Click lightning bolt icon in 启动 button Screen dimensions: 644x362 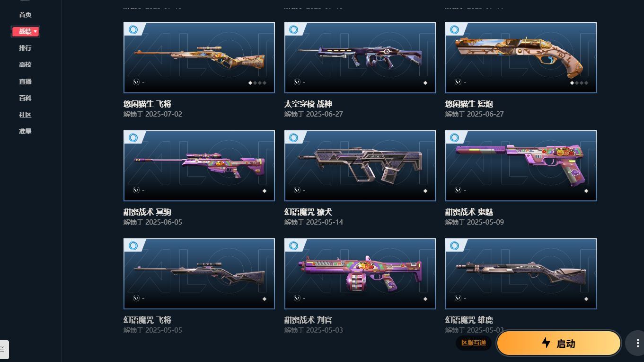[x=546, y=343]
